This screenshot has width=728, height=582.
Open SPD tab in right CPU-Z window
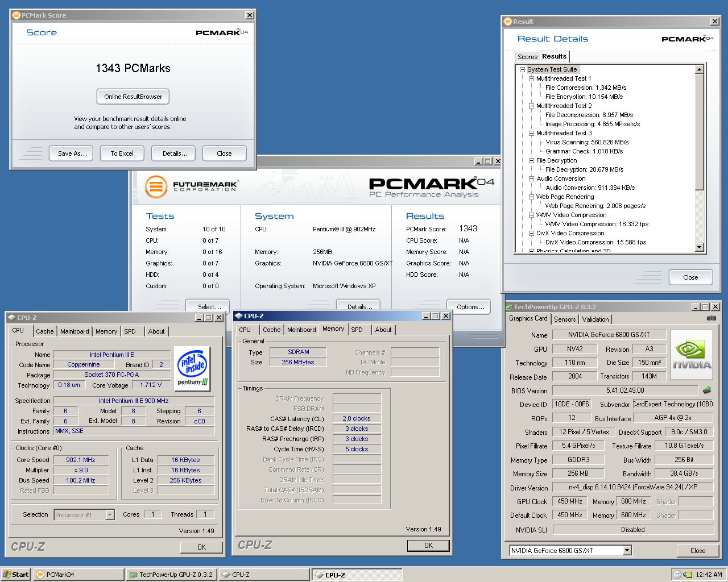point(357,330)
